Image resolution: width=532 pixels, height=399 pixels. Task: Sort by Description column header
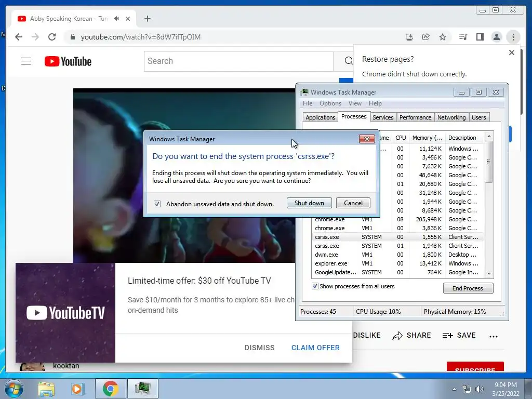[x=464, y=138]
